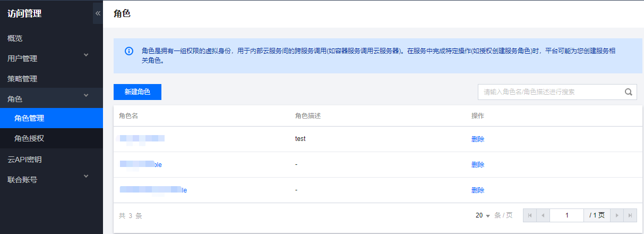Click 删除 for the third role row
The image size is (644, 234).
pyautogui.click(x=477, y=190)
